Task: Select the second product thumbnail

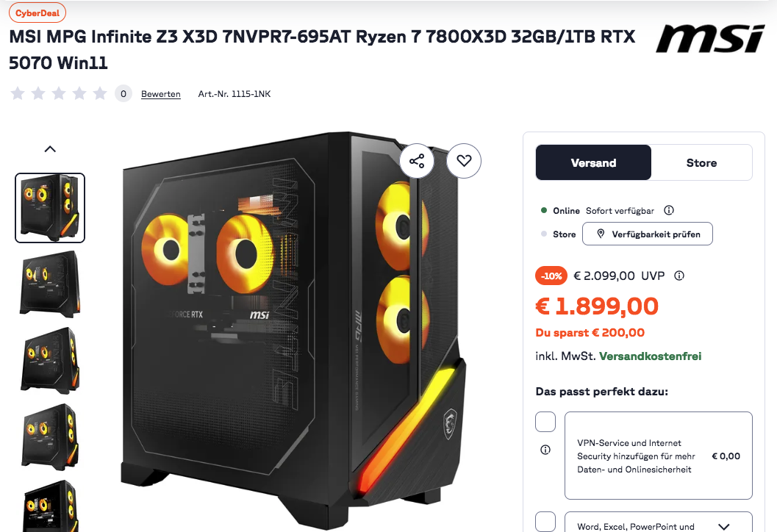Action: point(49,284)
